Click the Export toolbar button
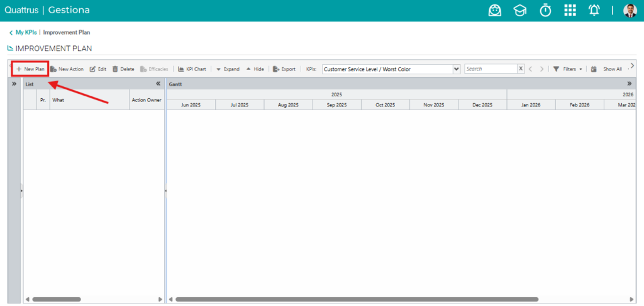The height and width of the screenshot is (306, 644). point(284,69)
